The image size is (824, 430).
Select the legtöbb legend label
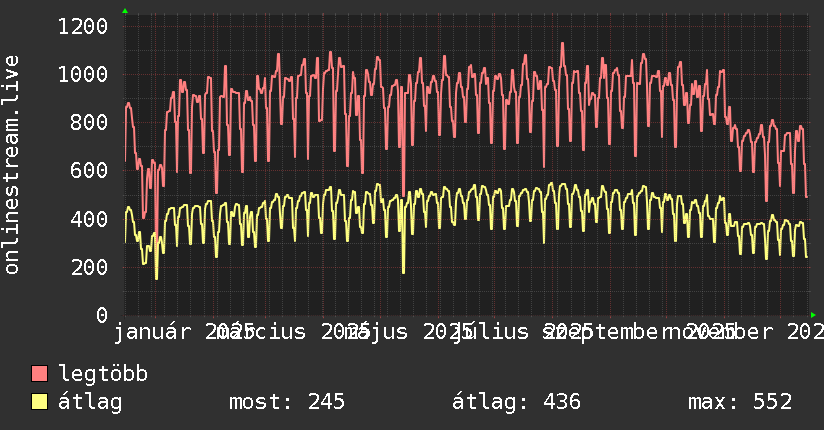[103, 374]
